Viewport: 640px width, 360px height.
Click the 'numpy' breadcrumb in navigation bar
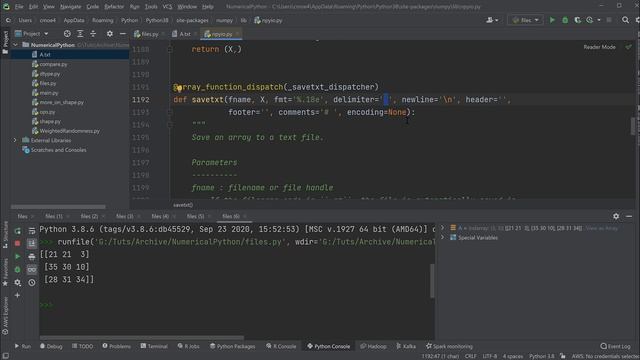coord(224,20)
